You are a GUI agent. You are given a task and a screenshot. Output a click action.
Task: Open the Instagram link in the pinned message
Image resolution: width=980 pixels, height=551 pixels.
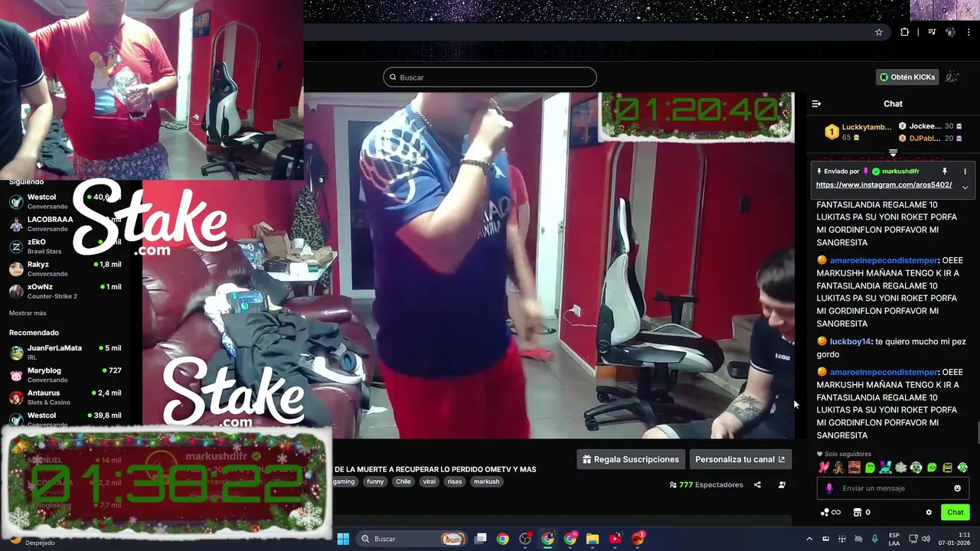point(884,185)
